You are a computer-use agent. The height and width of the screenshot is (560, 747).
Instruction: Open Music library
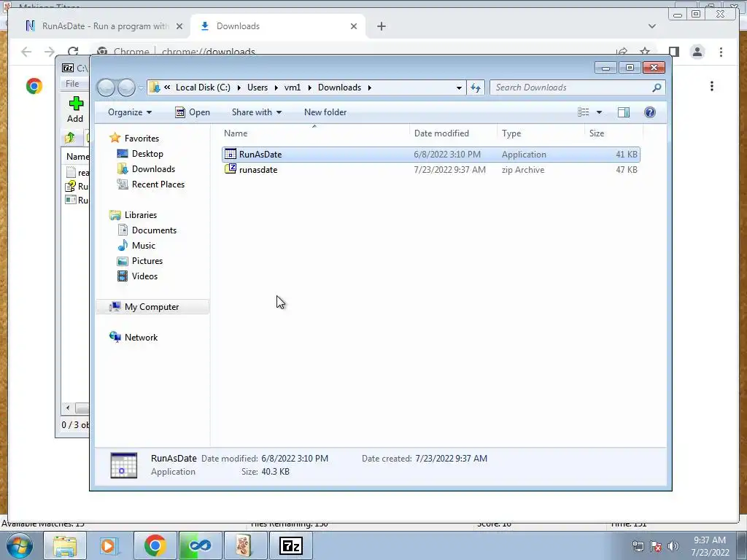(144, 246)
